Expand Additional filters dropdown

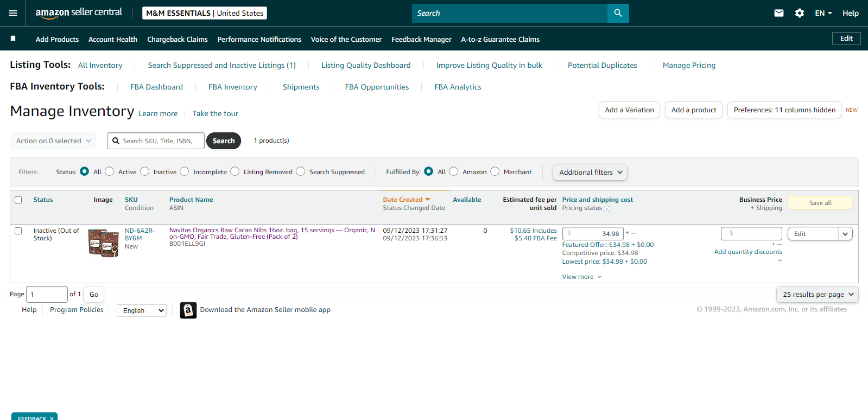[590, 172]
